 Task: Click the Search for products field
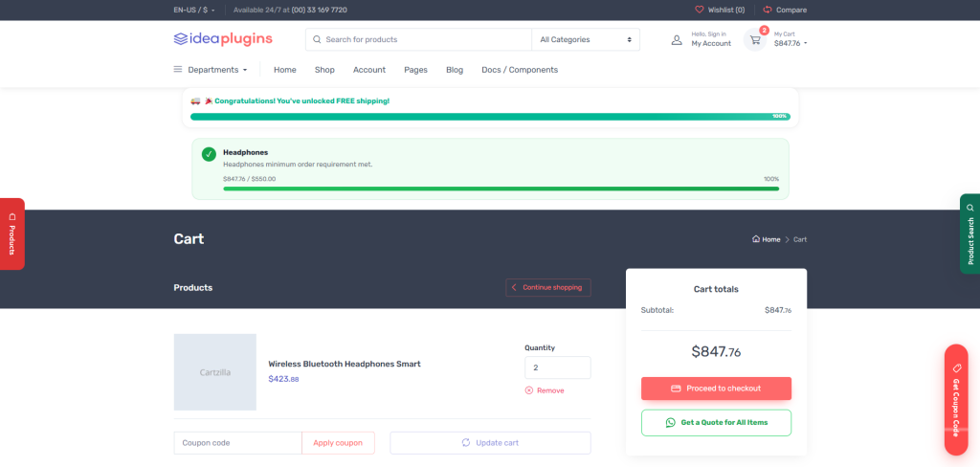418,39
